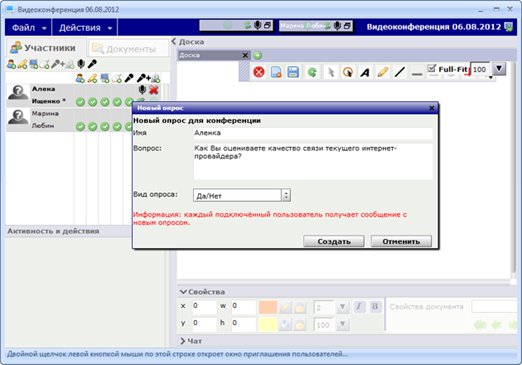Clear the whiteboard with red X tool
The height and width of the screenshot is (365, 522).
pos(259,72)
